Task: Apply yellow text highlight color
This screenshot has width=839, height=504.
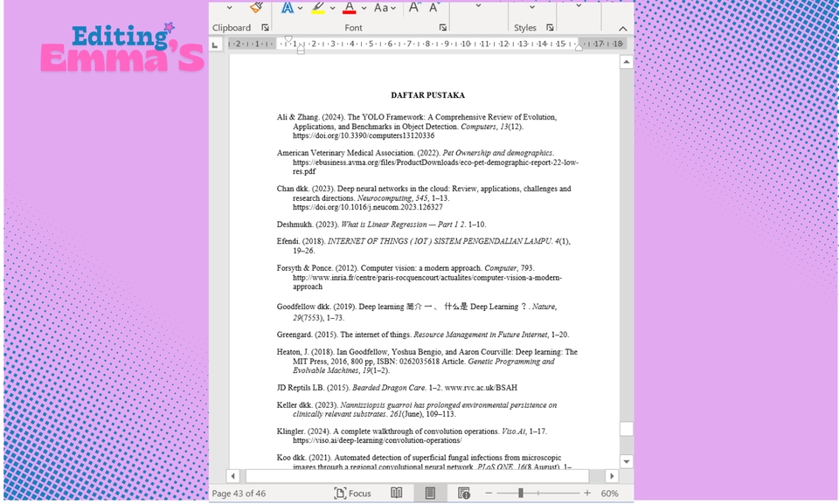Action: [317, 8]
